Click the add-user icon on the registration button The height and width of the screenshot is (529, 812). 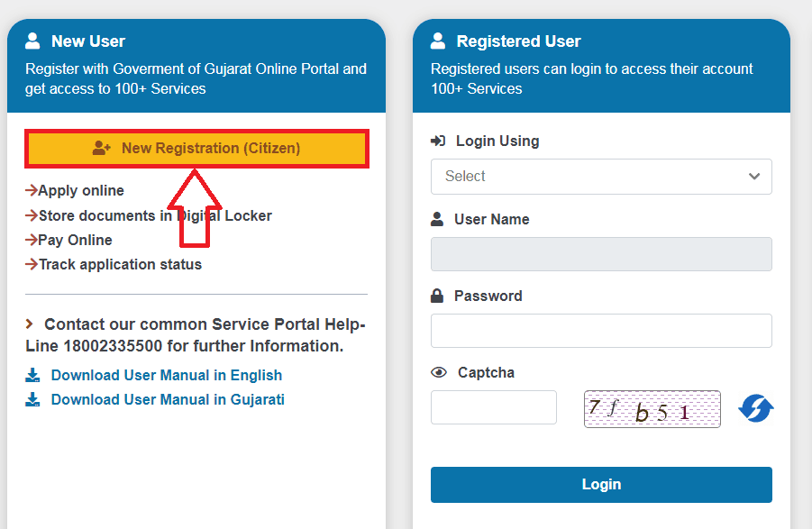coord(102,148)
